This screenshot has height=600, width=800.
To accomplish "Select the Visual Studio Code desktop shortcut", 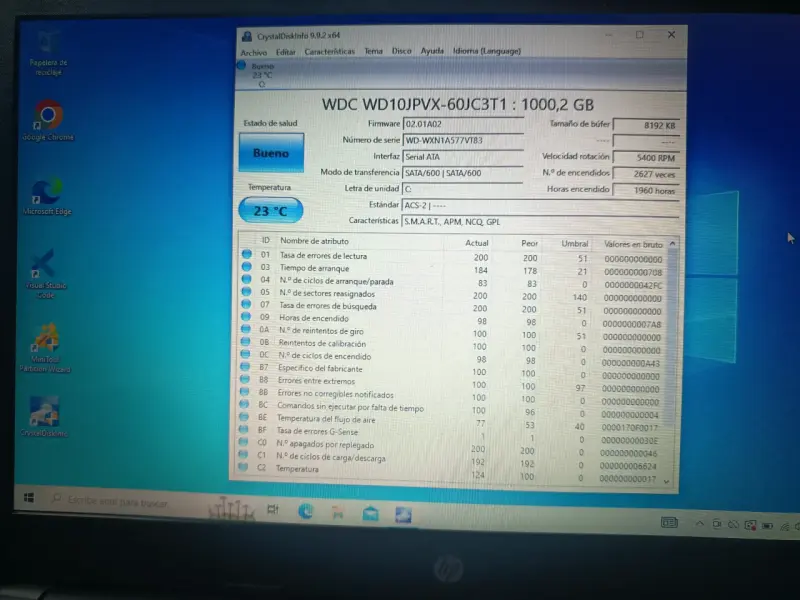I will tap(45, 274).
